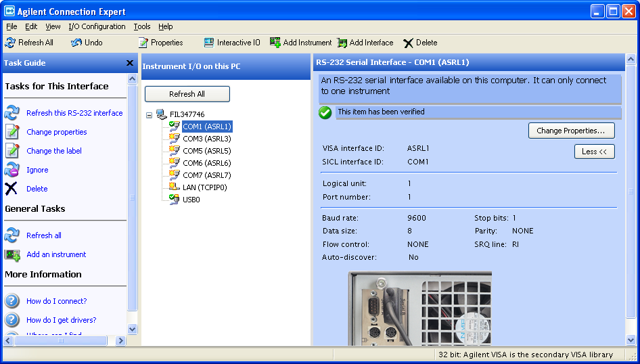Click the 'Change the label' link
Screen dimensions: 640x364
point(54,151)
